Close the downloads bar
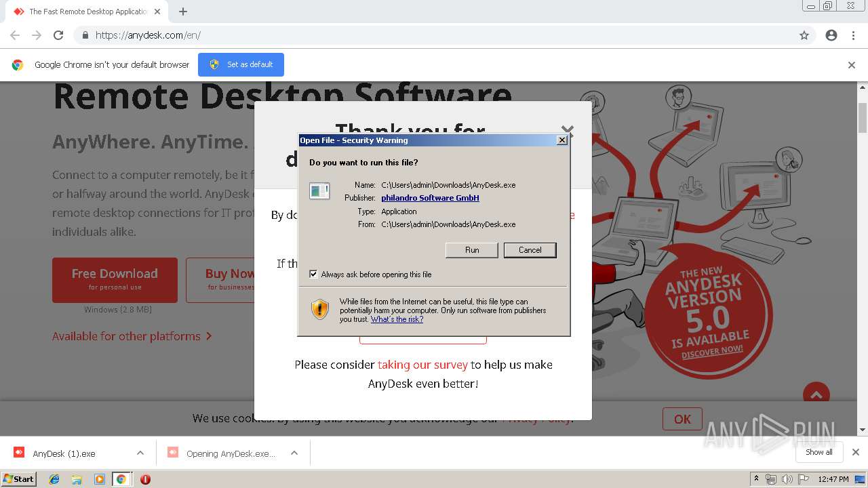 [855, 452]
